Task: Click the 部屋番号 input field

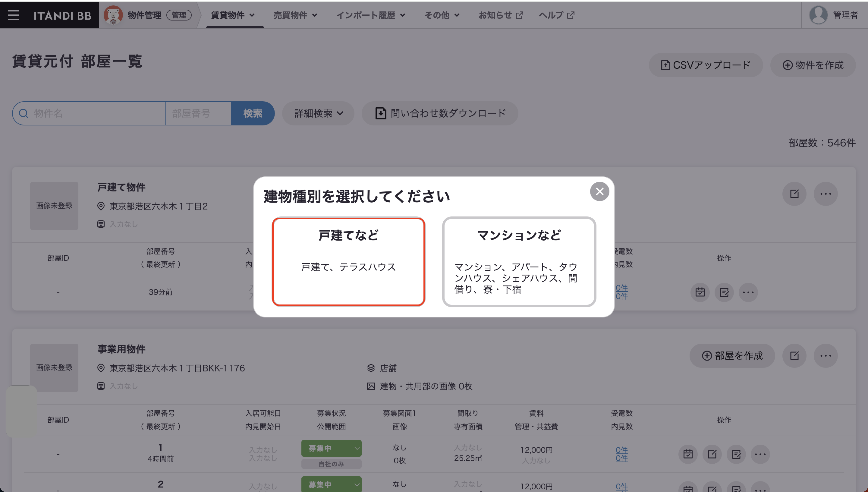Action: pyautogui.click(x=199, y=114)
